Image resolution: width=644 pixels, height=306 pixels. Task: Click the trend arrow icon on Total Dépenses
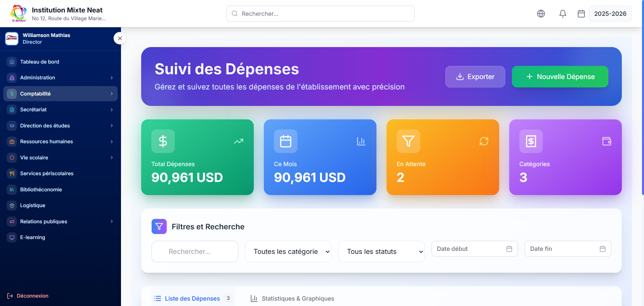239,141
